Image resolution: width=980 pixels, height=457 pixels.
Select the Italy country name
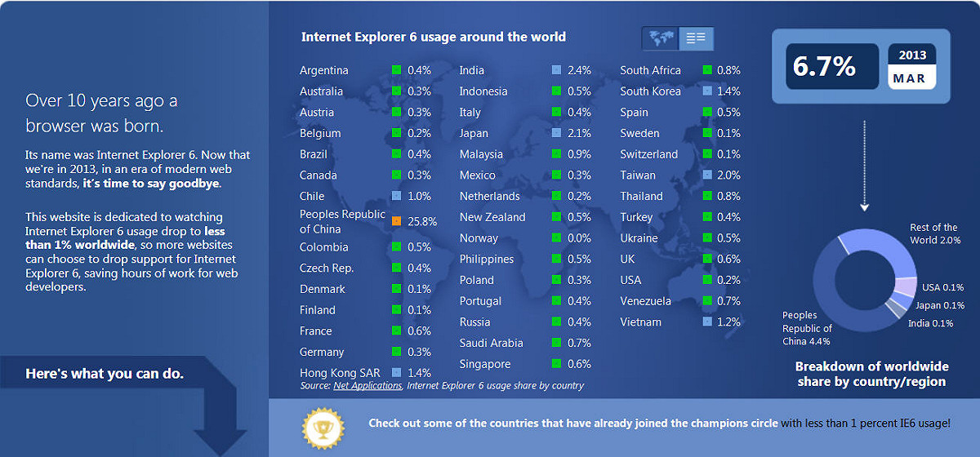(470, 113)
